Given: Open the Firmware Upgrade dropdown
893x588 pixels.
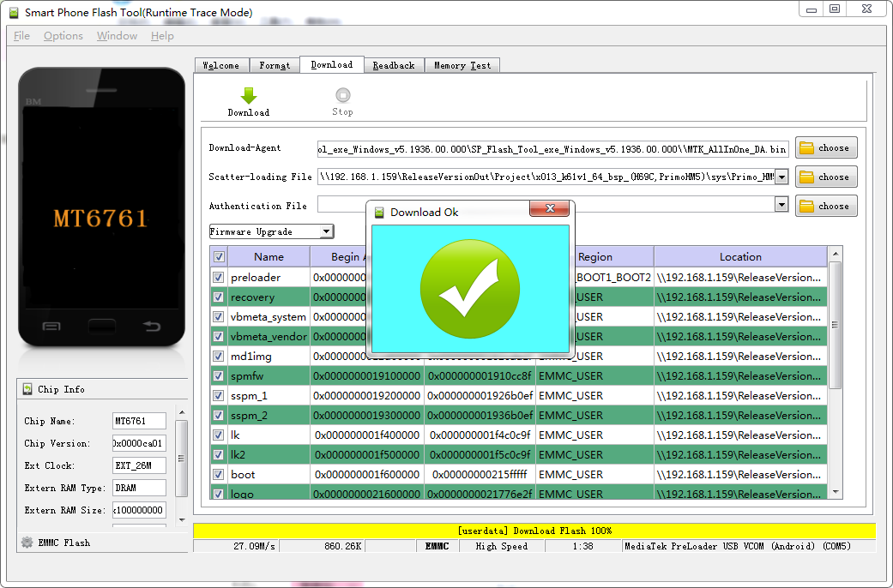Looking at the screenshot, I should click(327, 231).
